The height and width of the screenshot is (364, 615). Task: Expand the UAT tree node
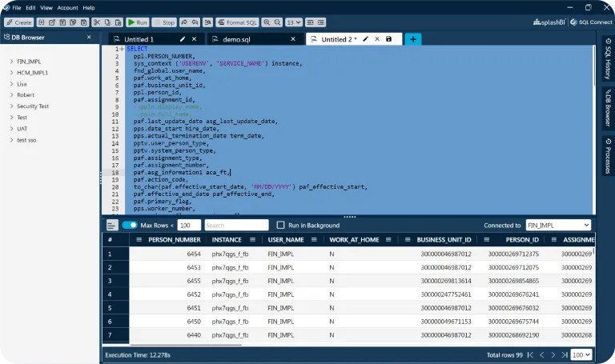click(11, 129)
